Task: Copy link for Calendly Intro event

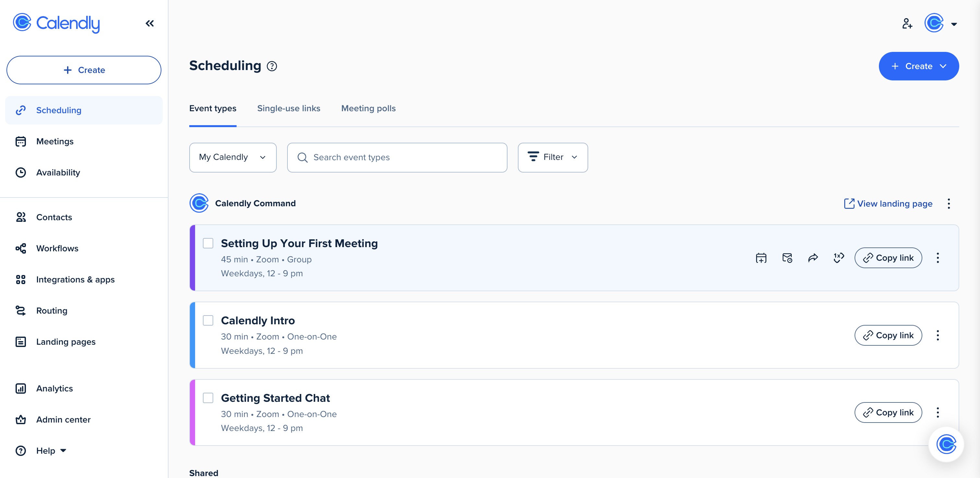Action: 888,335
